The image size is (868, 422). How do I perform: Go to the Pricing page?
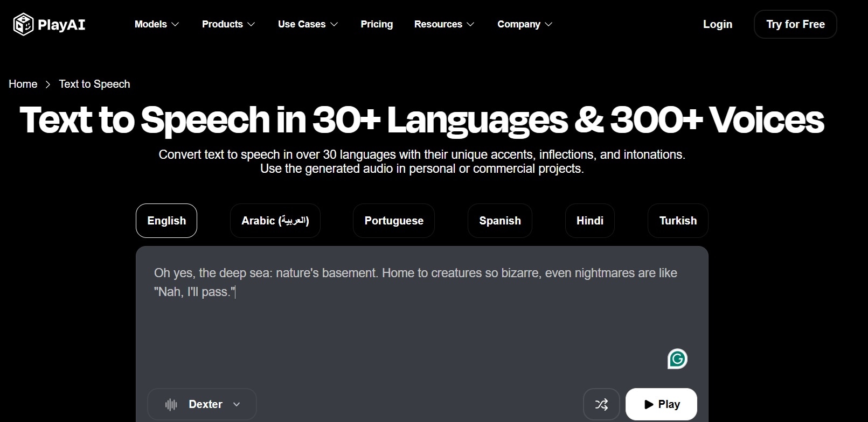coord(377,24)
